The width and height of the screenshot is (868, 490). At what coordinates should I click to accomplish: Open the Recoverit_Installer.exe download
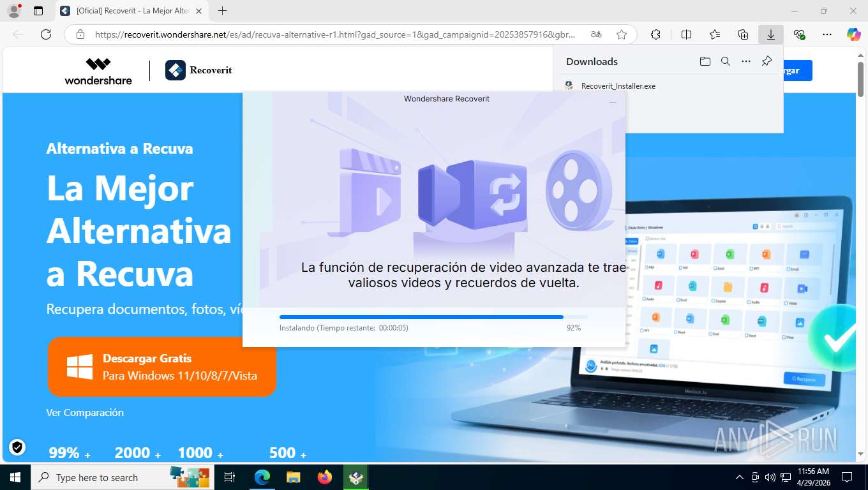tap(618, 85)
